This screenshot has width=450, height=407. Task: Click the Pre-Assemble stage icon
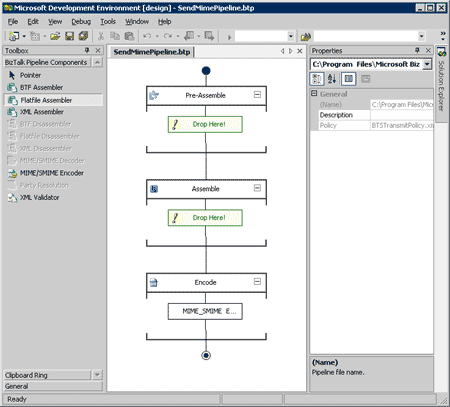coord(154,95)
